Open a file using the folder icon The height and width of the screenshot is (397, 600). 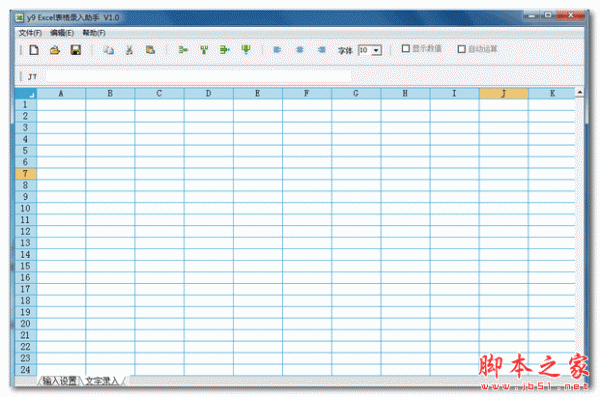(55, 50)
